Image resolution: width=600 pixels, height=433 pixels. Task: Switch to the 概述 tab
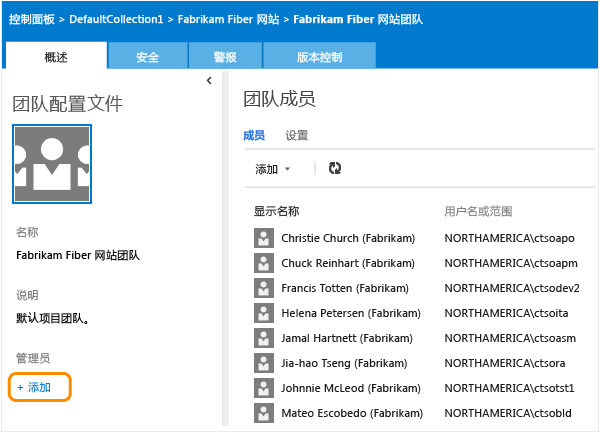(56, 57)
